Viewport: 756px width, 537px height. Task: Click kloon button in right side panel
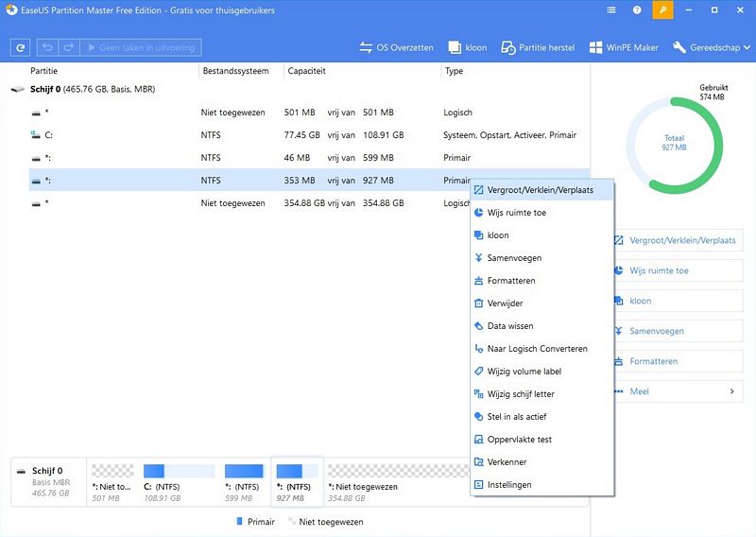click(679, 301)
